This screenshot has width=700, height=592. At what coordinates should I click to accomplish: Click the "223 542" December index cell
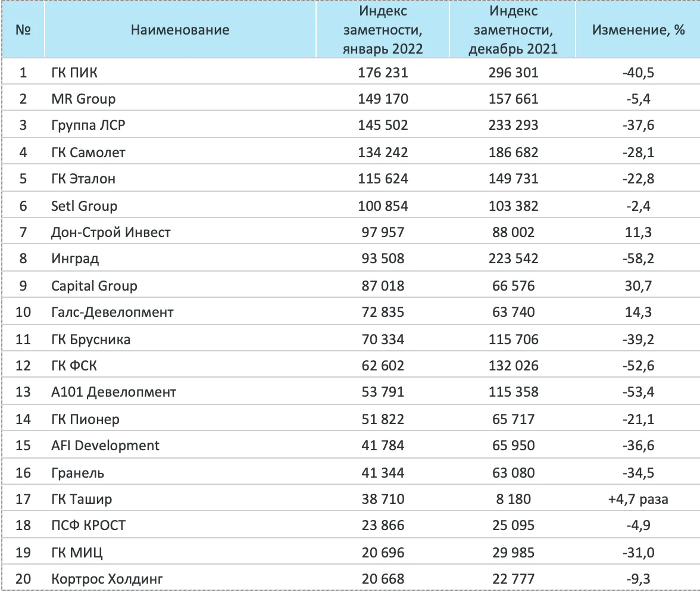512,259
